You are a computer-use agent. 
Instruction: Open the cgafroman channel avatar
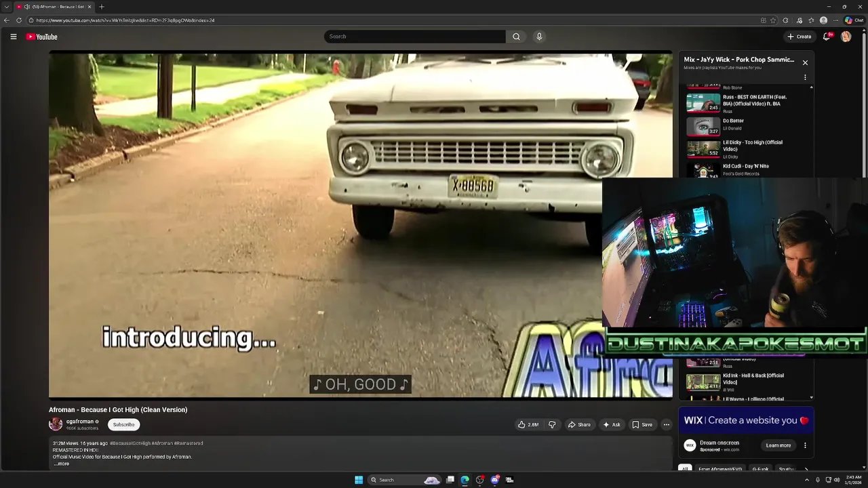coord(56,424)
